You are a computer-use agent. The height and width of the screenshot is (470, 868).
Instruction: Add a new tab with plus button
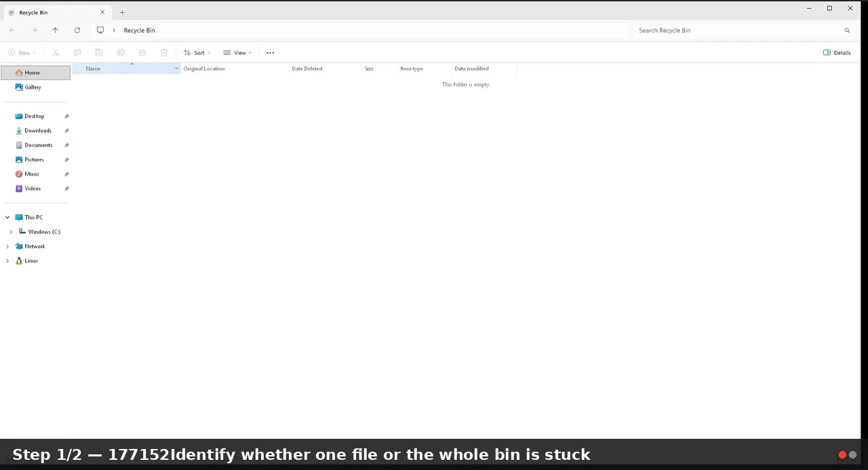point(122,12)
